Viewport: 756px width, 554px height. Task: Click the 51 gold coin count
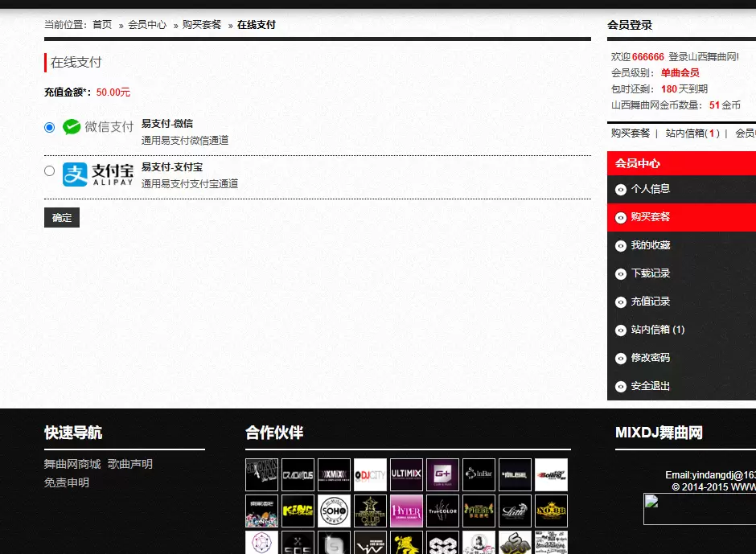pos(714,105)
